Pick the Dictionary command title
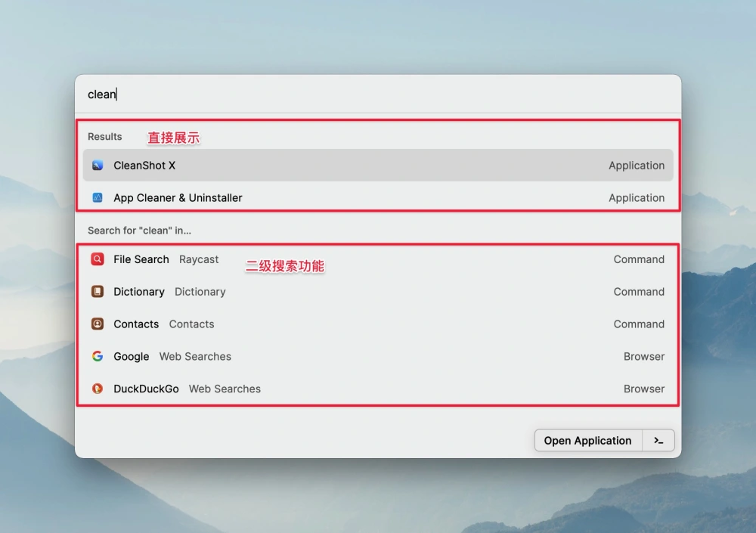 tap(139, 292)
